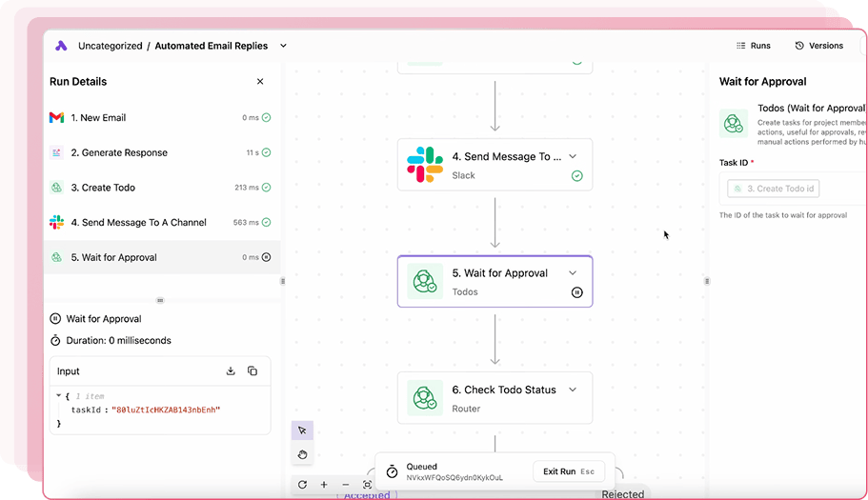Image resolution: width=868 pixels, height=500 pixels.
Task: Click the Queued timer icon
Action: (392, 471)
